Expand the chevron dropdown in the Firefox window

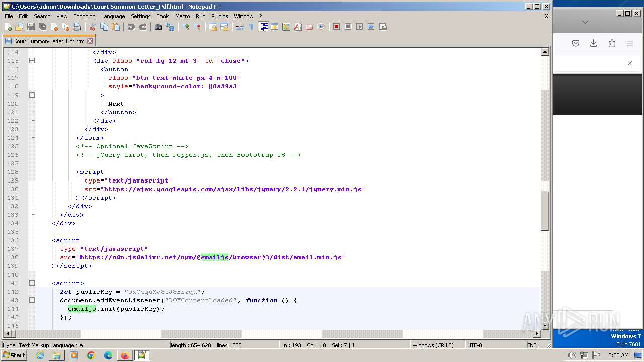click(x=585, y=22)
